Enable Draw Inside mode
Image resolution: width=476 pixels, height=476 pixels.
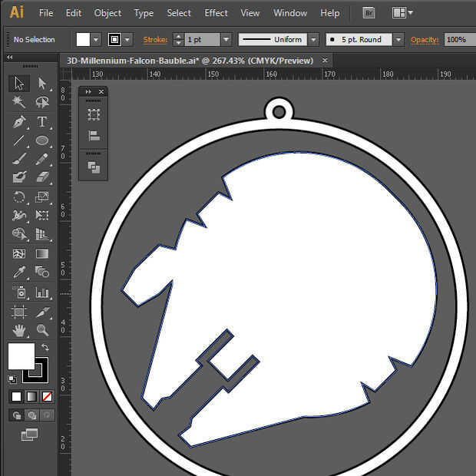point(47,415)
